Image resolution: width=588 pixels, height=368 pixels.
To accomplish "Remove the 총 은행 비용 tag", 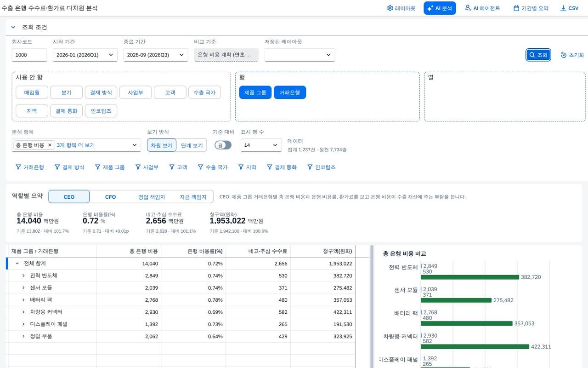I will pyautogui.click(x=50, y=145).
